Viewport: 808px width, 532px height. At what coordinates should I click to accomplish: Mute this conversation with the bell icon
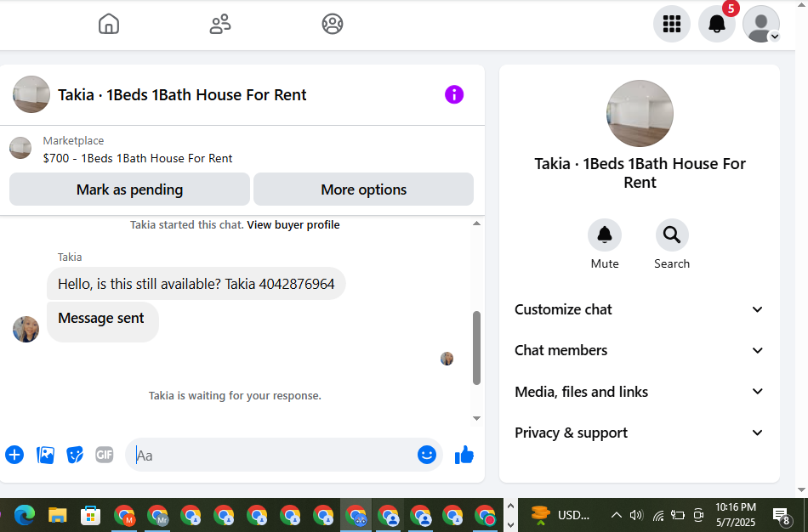[605, 235]
